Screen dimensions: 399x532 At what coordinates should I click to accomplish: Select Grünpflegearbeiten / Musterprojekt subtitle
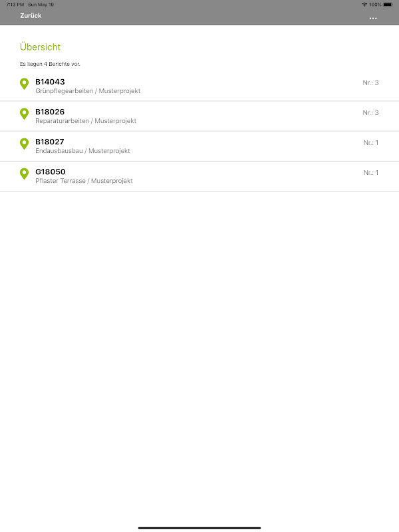(88, 91)
